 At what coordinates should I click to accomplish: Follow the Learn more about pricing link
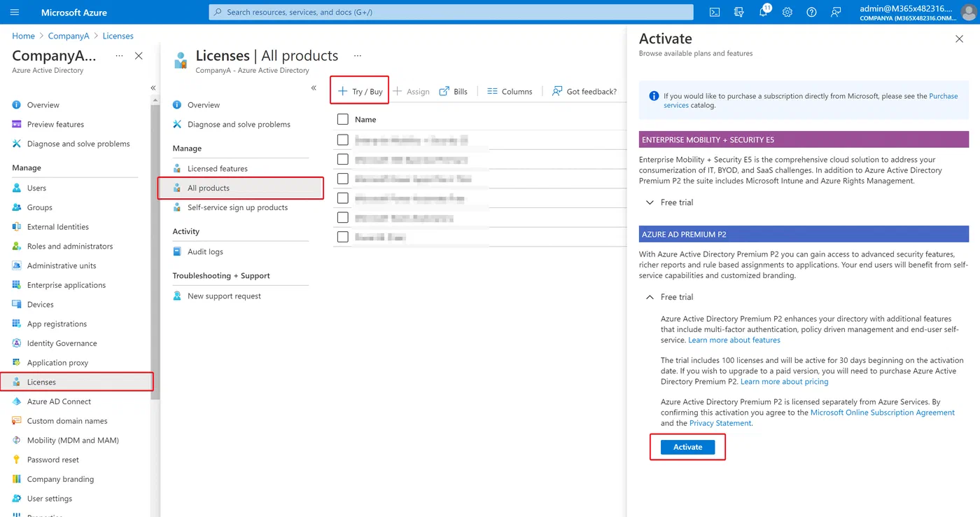tap(784, 382)
